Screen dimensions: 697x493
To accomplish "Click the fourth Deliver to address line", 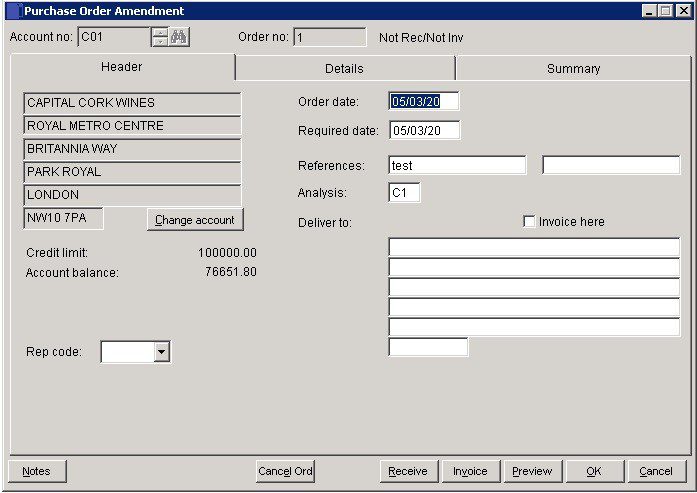I will [534, 308].
